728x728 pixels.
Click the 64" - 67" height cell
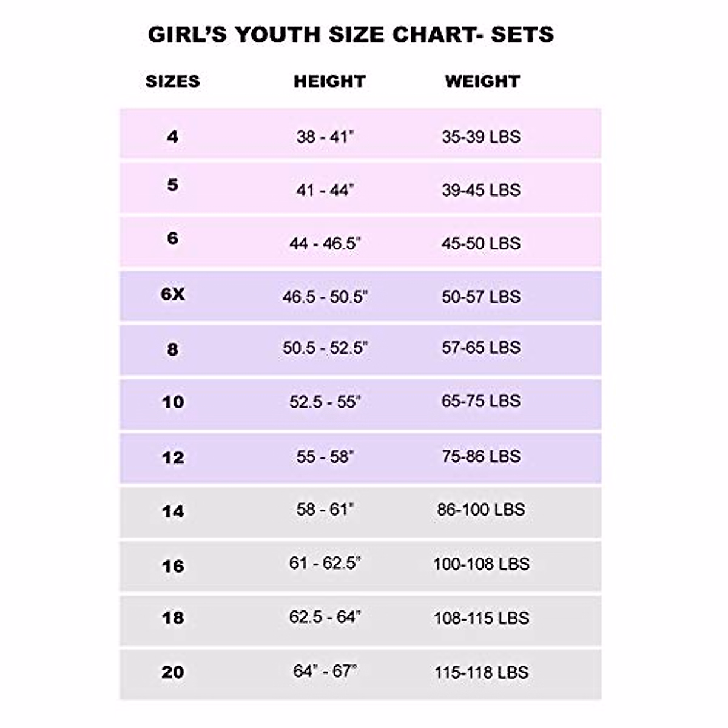click(x=325, y=671)
